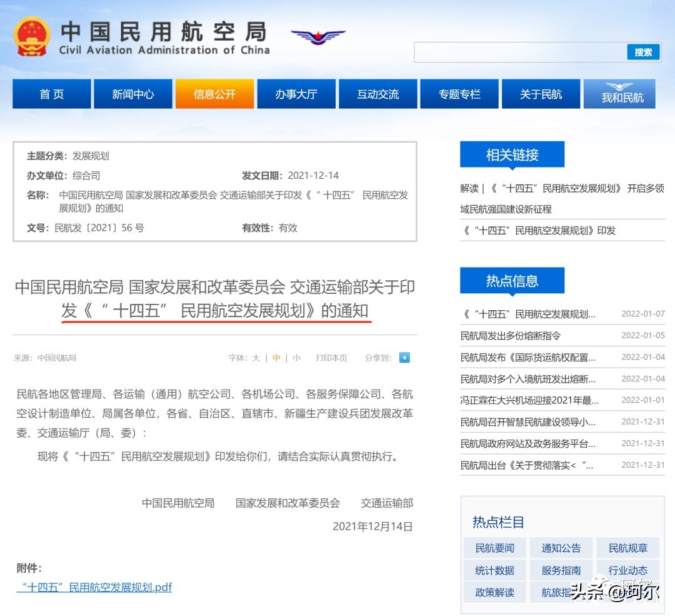Click the national emblem logo in the header
675x616 pixels.
[32, 36]
